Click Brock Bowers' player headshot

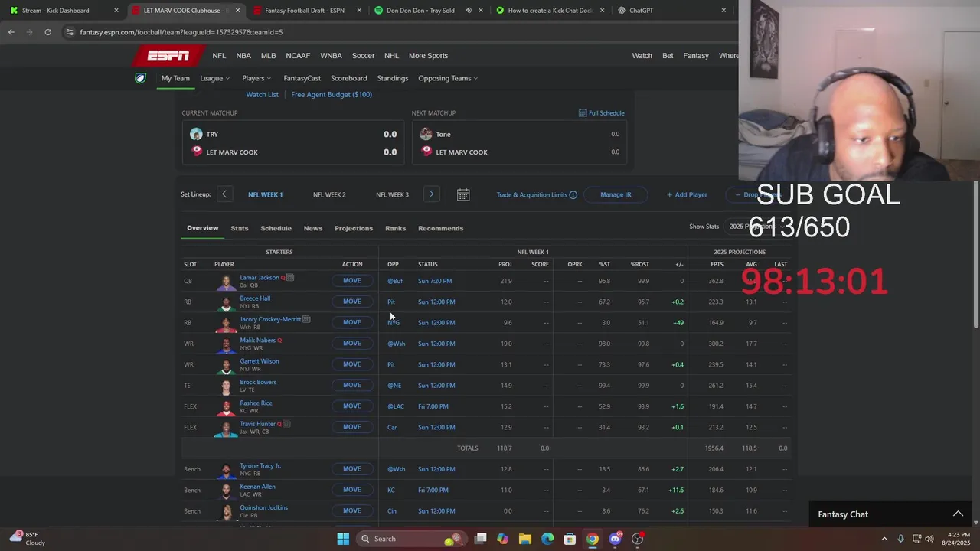[225, 386]
